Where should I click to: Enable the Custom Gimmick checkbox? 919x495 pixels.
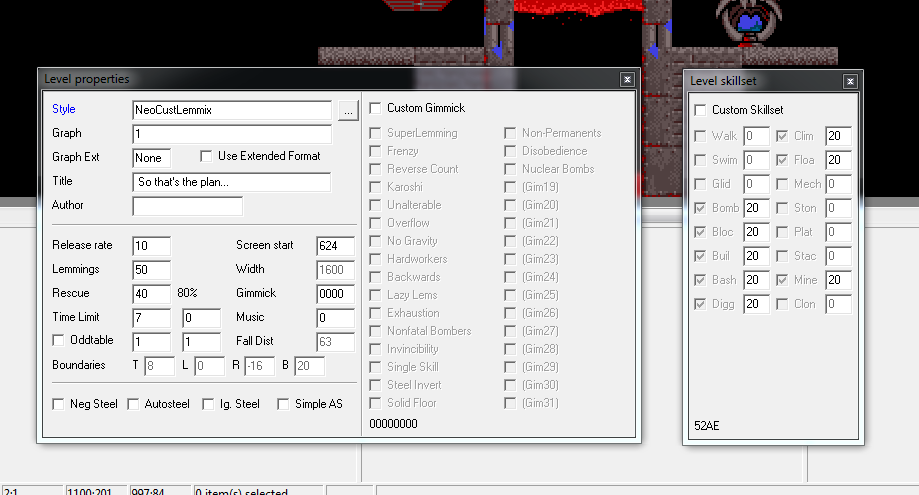pyautogui.click(x=376, y=108)
